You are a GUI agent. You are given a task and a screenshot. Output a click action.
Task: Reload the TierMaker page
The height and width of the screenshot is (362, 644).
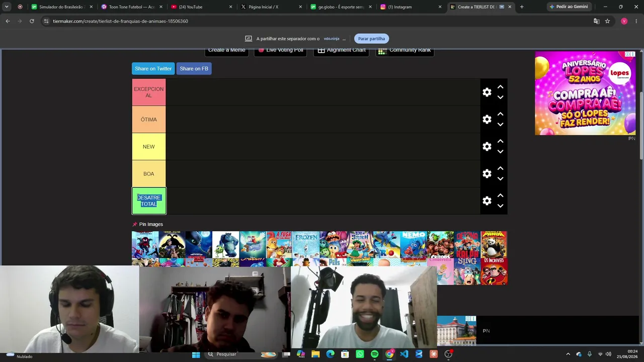click(x=32, y=21)
